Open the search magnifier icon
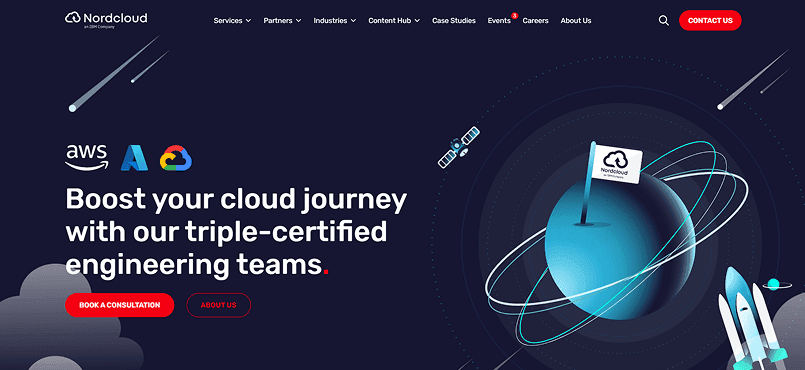This screenshot has width=805, height=370. [x=663, y=21]
